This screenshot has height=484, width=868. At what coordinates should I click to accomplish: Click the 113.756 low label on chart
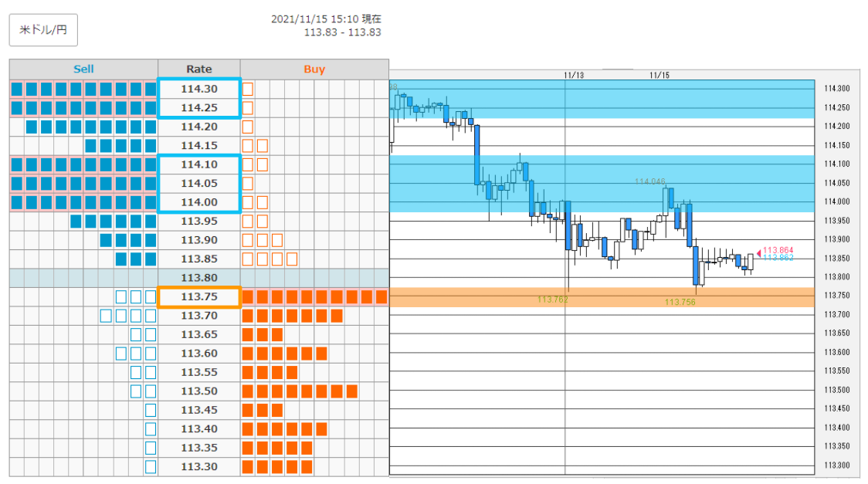(x=680, y=302)
